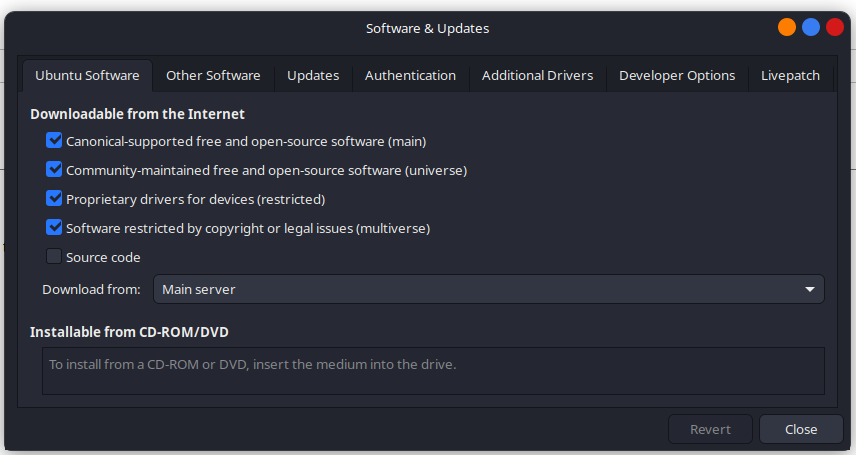Click the Revert button
Viewport: 856px width, 455px height.
[x=710, y=429]
